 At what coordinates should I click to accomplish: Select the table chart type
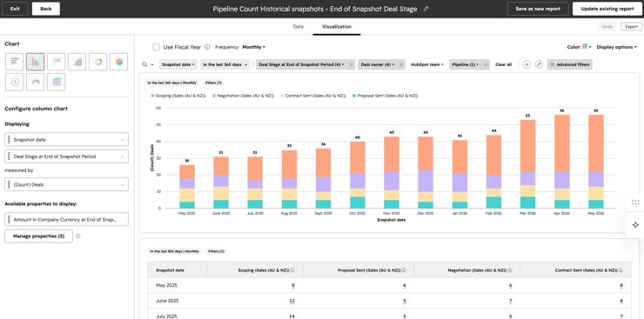tap(57, 82)
